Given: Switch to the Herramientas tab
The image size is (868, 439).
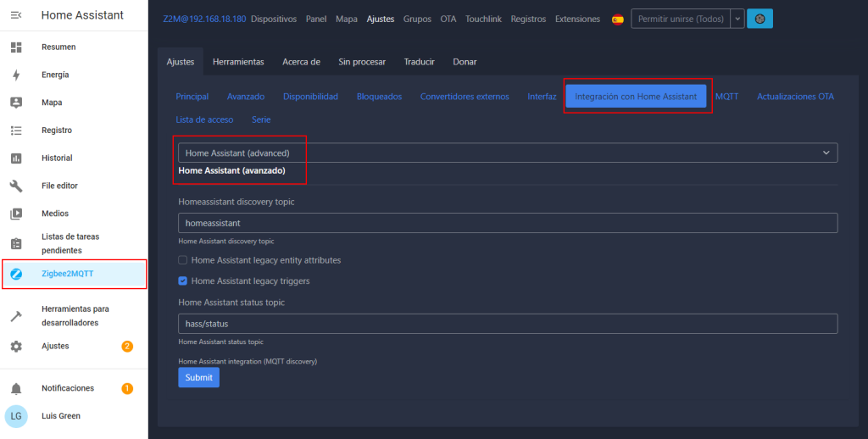Looking at the screenshot, I should 238,62.
